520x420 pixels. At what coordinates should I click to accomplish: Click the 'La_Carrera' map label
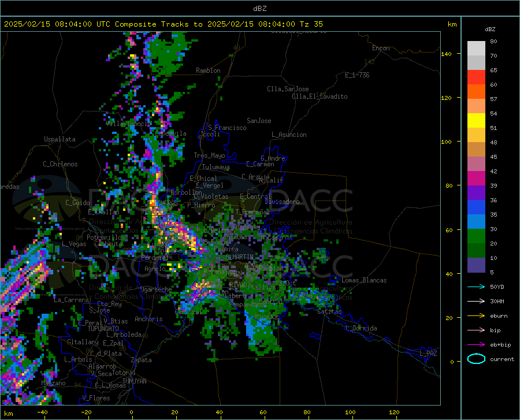71,300
